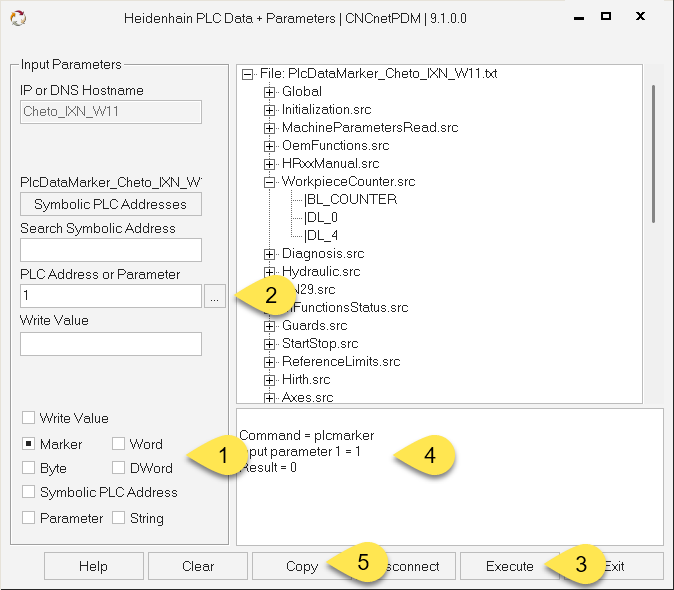The image size is (674, 590).
Task: Clear the output with Clear button
Action: pyautogui.click(x=198, y=566)
